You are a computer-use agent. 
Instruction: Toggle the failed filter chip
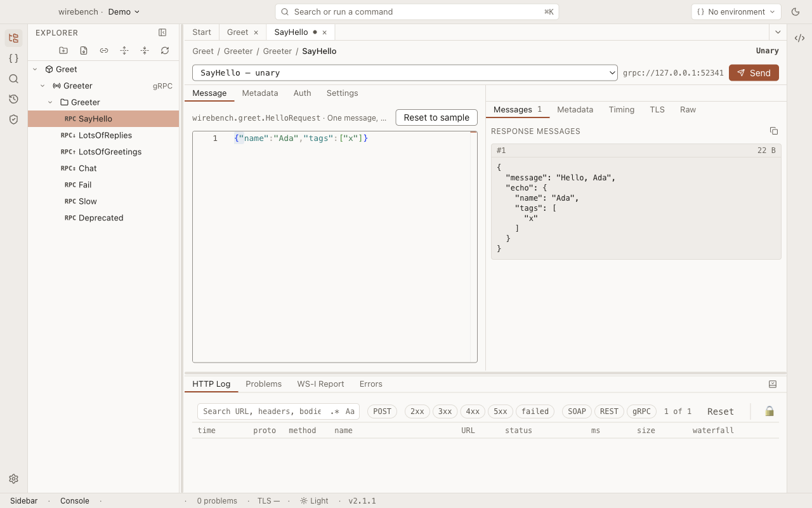535,411
